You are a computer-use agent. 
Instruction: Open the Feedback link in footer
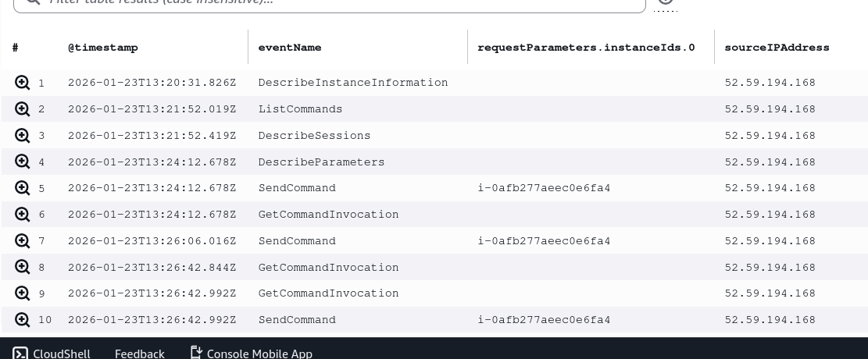pos(139,354)
